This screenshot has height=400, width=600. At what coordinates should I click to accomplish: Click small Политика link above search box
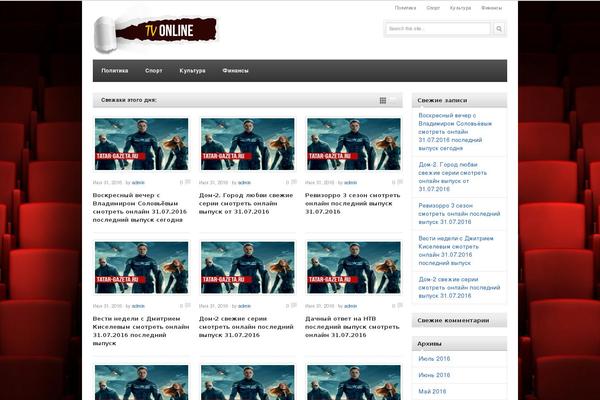pos(405,8)
